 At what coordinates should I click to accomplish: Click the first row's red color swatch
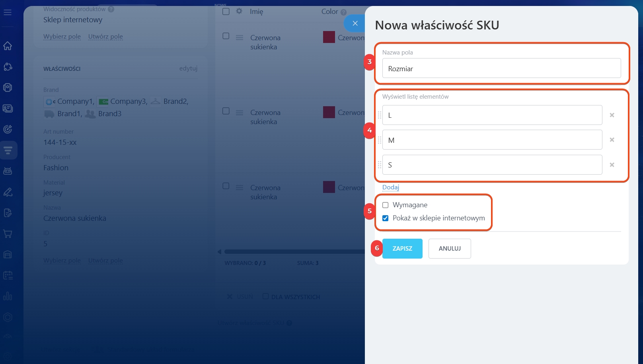tap(329, 37)
